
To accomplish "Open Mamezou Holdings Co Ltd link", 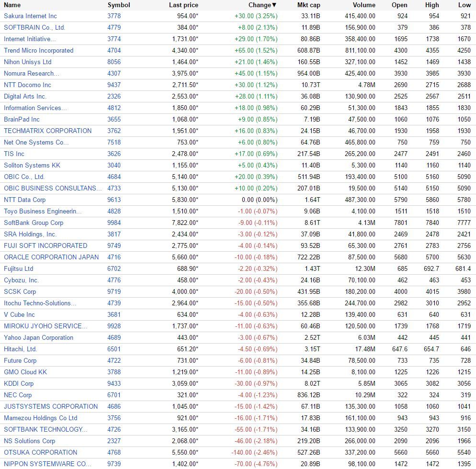I will click(x=40, y=419).
